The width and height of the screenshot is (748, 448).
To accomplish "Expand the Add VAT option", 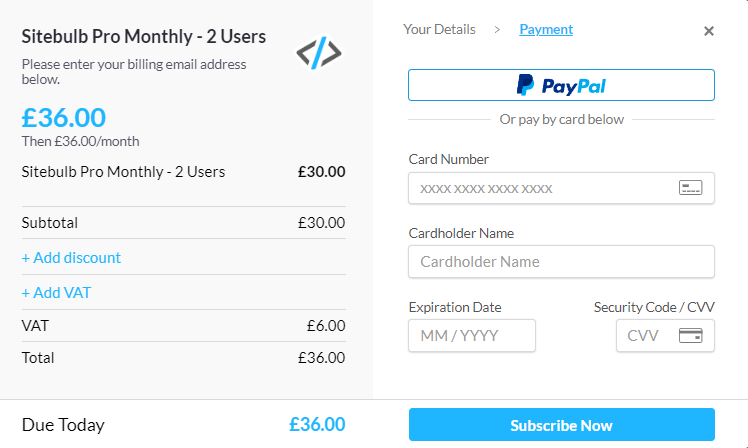I will click(56, 292).
